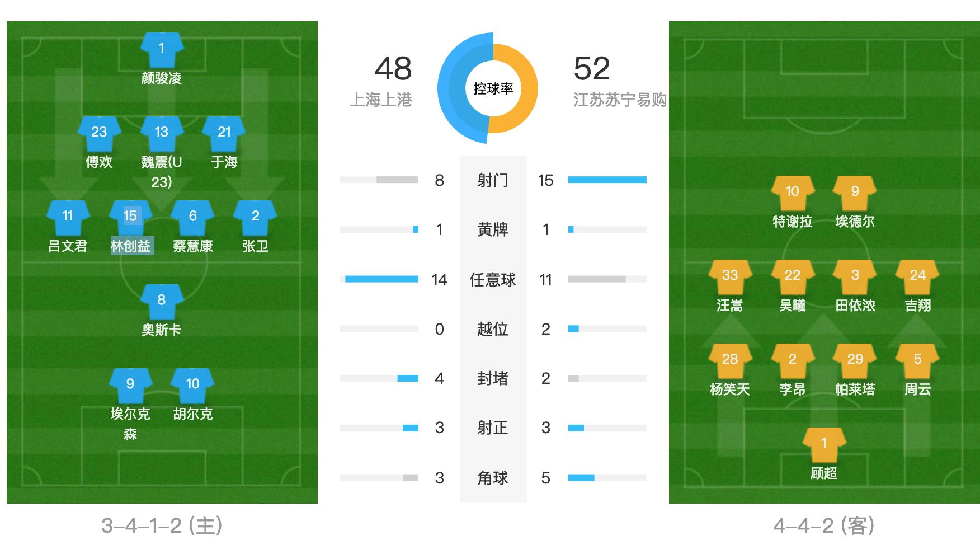Click the 控球率 possession donut chart center
Image resolution: width=980 pixels, height=554 pixels.
point(493,88)
